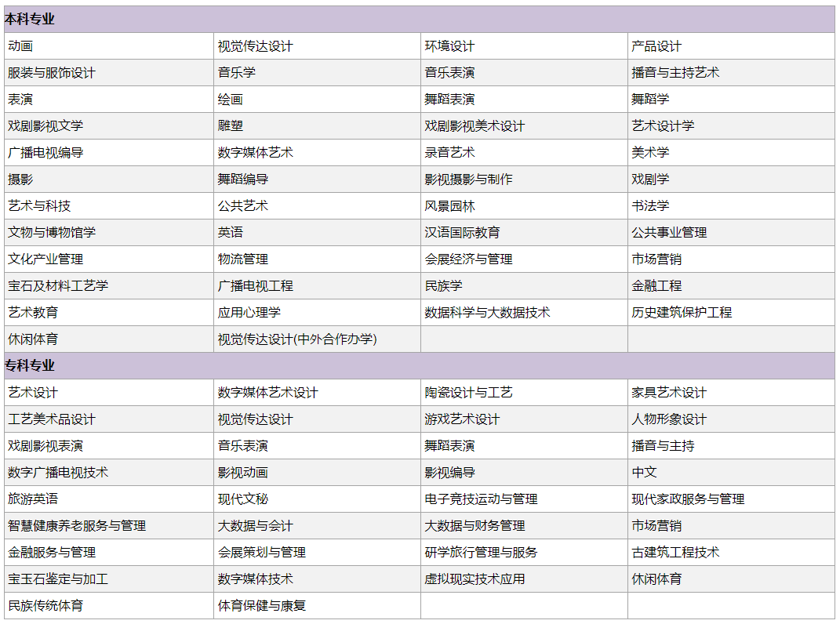Click the 艺术设计学 cell
840x624 pixels.
tap(731, 126)
